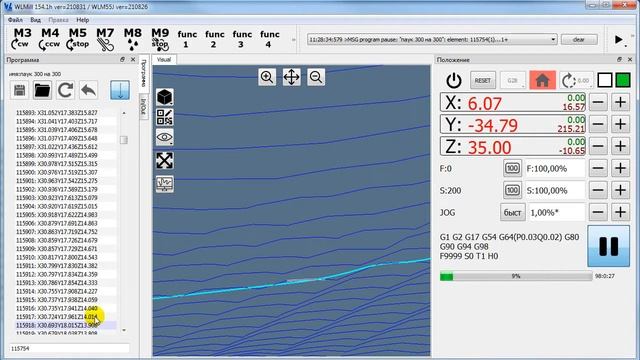Run func 1 macro
The width and height of the screenshot is (640, 360).
click(187, 39)
